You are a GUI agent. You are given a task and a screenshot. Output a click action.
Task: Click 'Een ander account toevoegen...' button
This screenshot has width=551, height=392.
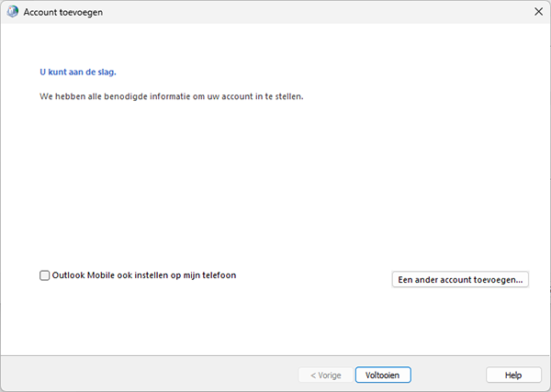[x=460, y=280]
